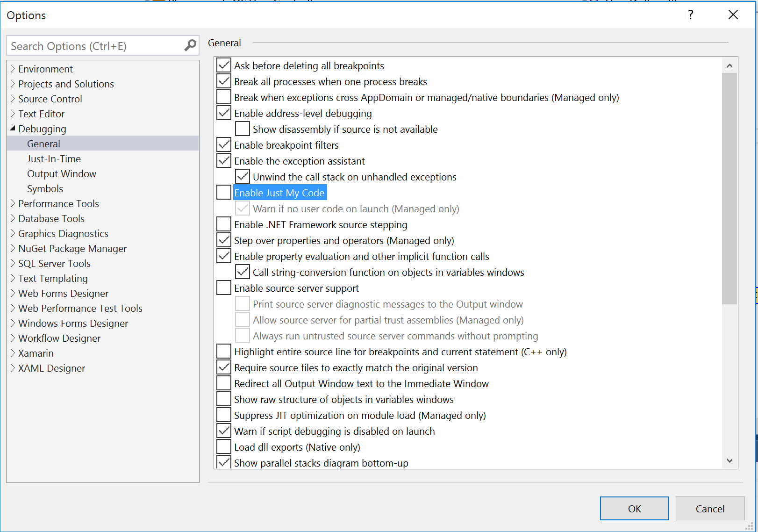The height and width of the screenshot is (532, 758).
Task: Click the Cancel button
Action: (x=710, y=509)
